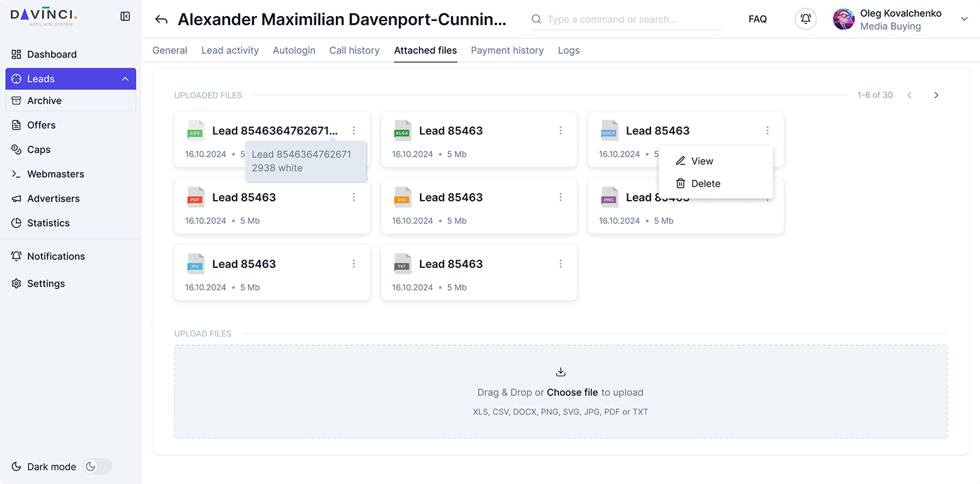This screenshot has height=484, width=980.
Task: Open the notifications bell icon in header
Action: tap(806, 20)
